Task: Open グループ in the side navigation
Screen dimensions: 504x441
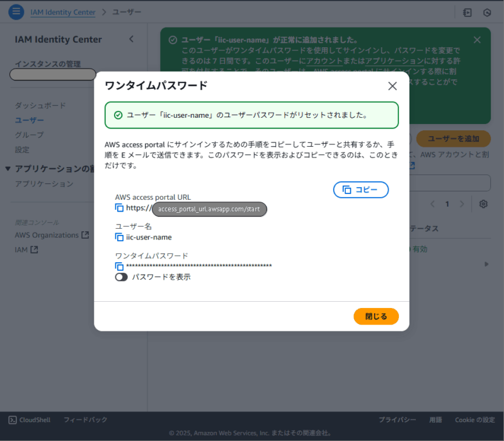Action: click(29, 135)
